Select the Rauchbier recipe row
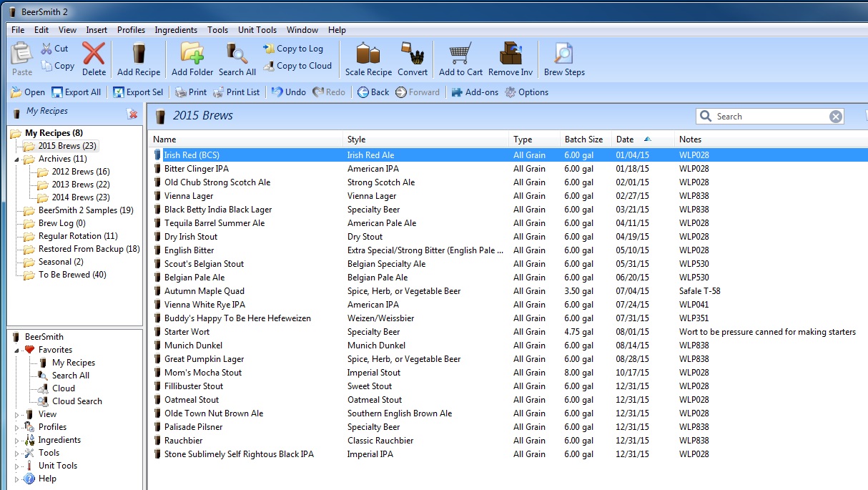This screenshot has height=490, width=868. 508,441
